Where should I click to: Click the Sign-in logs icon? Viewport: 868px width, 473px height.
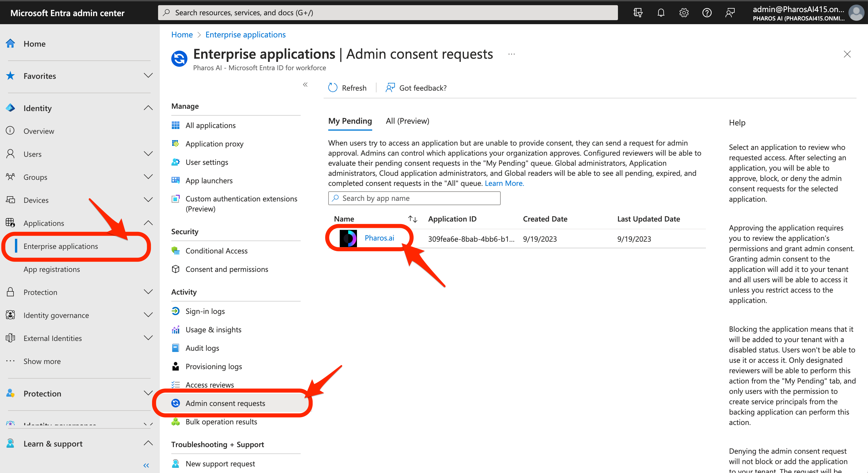pyautogui.click(x=176, y=311)
